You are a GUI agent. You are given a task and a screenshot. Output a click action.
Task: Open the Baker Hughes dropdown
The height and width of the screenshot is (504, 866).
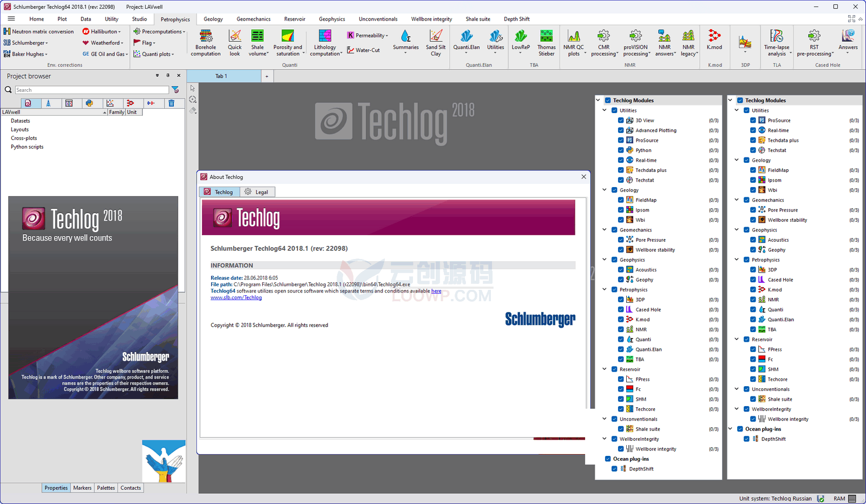(25, 54)
